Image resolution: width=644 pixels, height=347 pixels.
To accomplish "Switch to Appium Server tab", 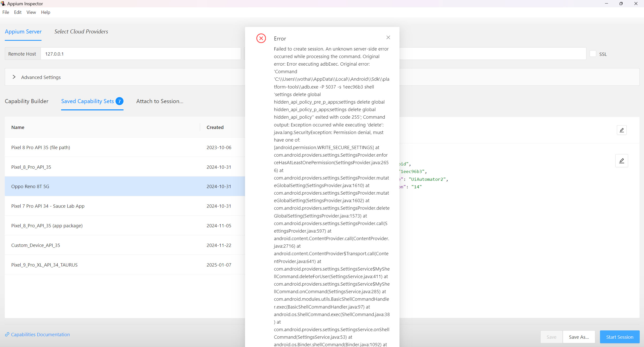I will click(x=23, y=32).
